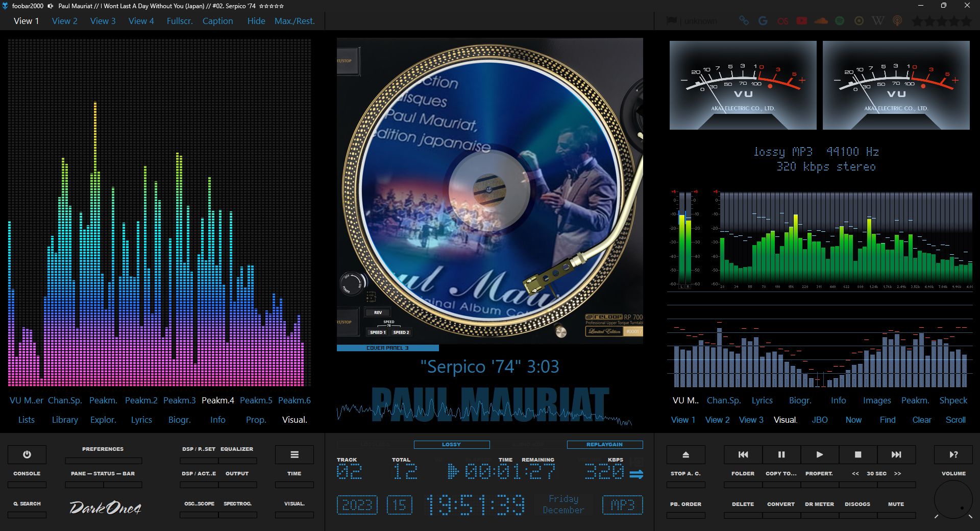Open the hamburger menu icon button
The width and height of the screenshot is (980, 531).
pyautogui.click(x=295, y=454)
